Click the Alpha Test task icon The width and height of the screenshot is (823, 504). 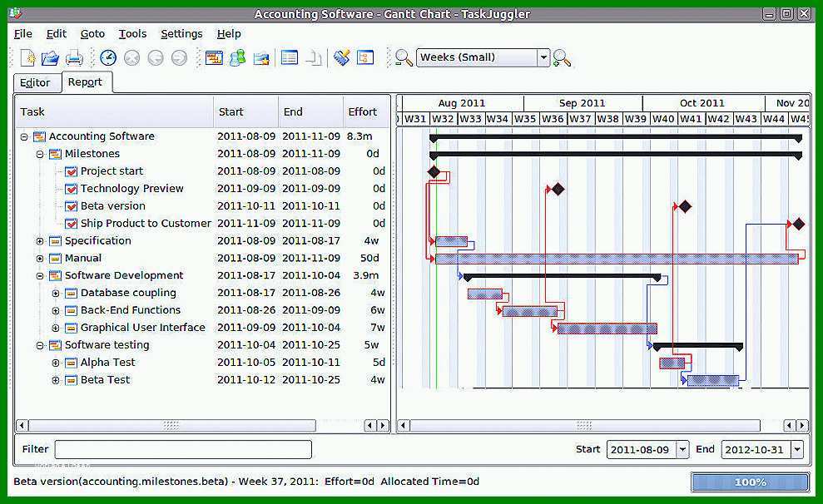click(71, 363)
